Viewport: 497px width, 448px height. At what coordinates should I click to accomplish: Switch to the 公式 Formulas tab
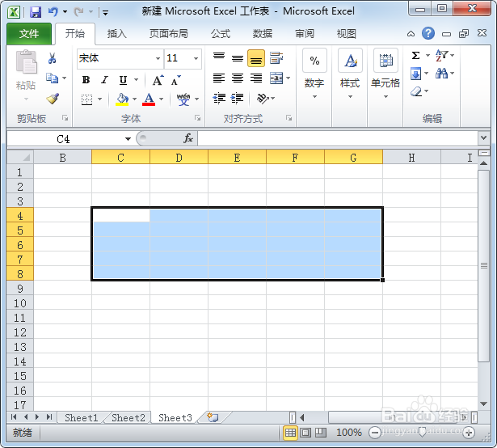tap(221, 34)
